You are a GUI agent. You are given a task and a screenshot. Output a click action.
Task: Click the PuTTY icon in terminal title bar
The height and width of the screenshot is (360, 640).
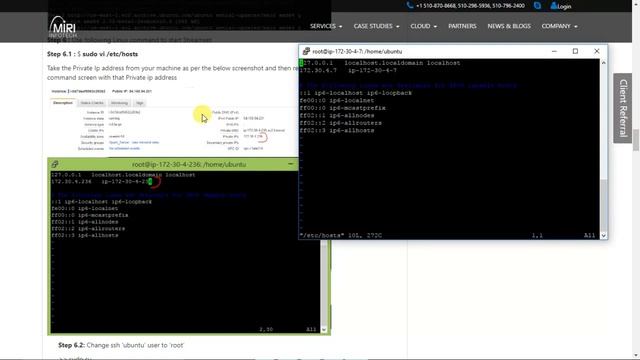(306, 51)
